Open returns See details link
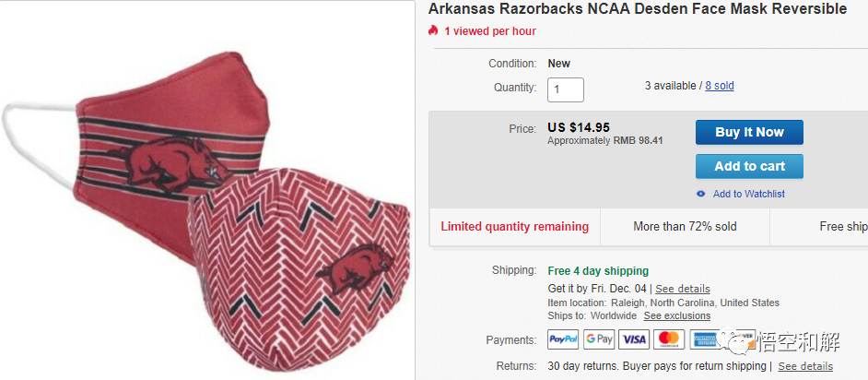The height and width of the screenshot is (380, 868). [x=804, y=366]
